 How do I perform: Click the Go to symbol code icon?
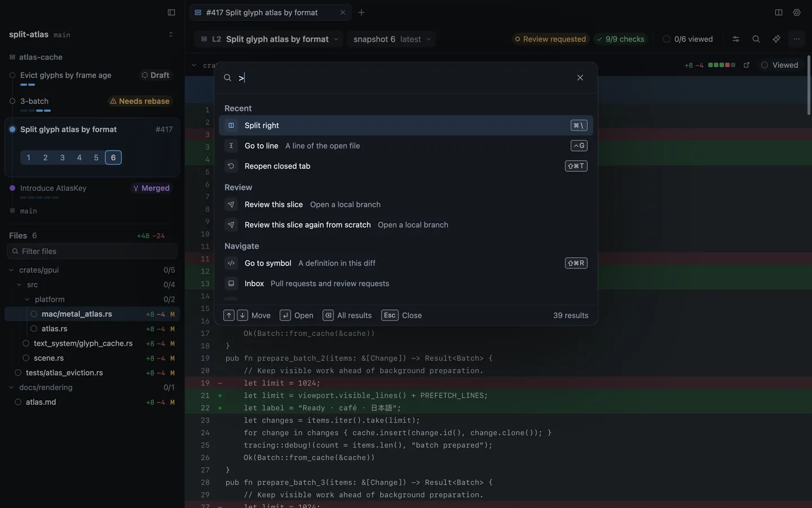point(231,263)
